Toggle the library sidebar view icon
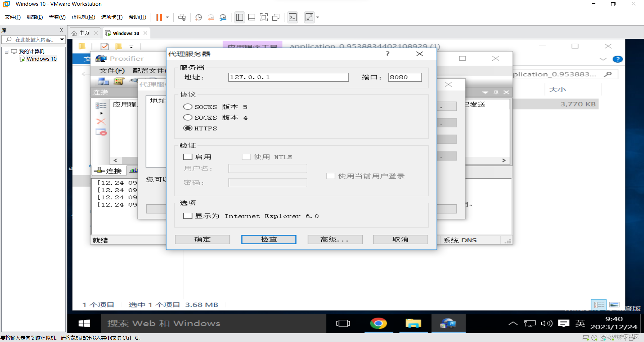 pos(239,17)
